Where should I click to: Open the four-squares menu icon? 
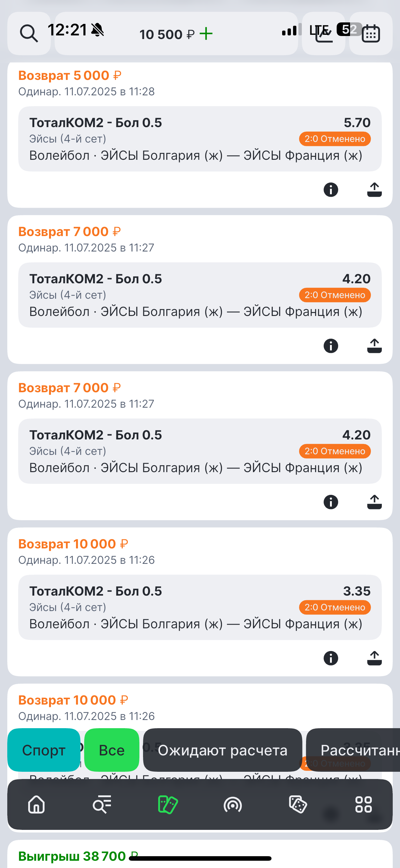pos(363,805)
